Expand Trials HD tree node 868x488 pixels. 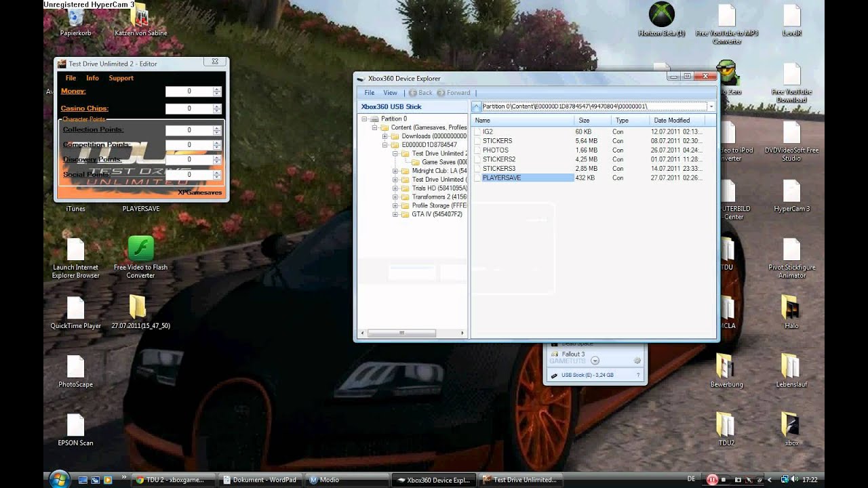point(395,188)
